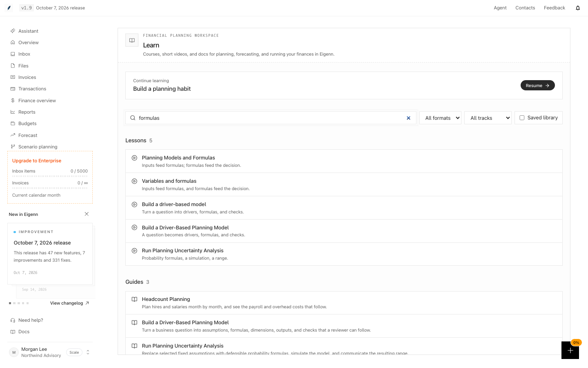Click the Transactions card icon
This screenshot has width=588, height=368.
tap(13, 89)
